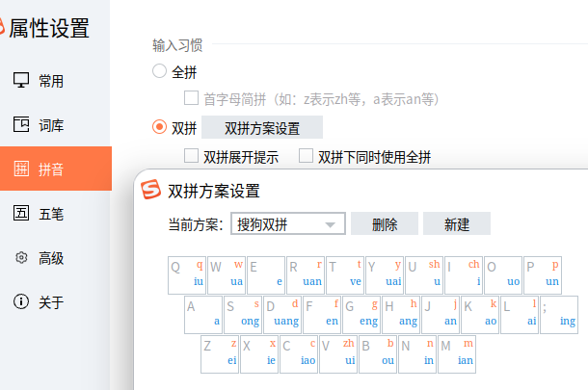Open the 词库 settings section
588x390 pixels.
56,125
